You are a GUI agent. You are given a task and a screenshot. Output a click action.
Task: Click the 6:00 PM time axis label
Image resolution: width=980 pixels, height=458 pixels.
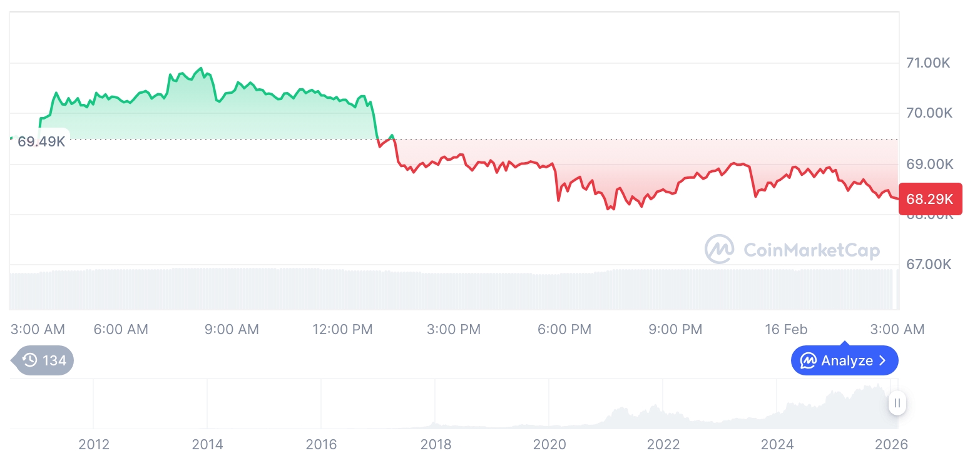pos(564,329)
